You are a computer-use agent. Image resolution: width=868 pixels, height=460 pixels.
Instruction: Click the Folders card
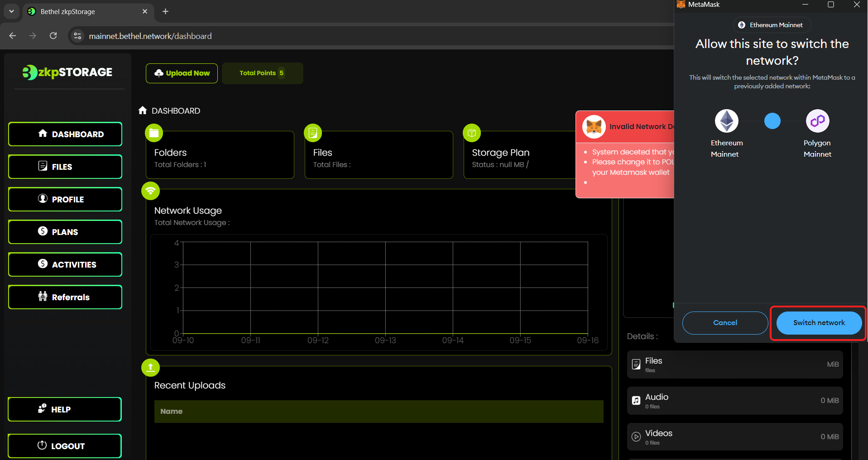(x=220, y=155)
